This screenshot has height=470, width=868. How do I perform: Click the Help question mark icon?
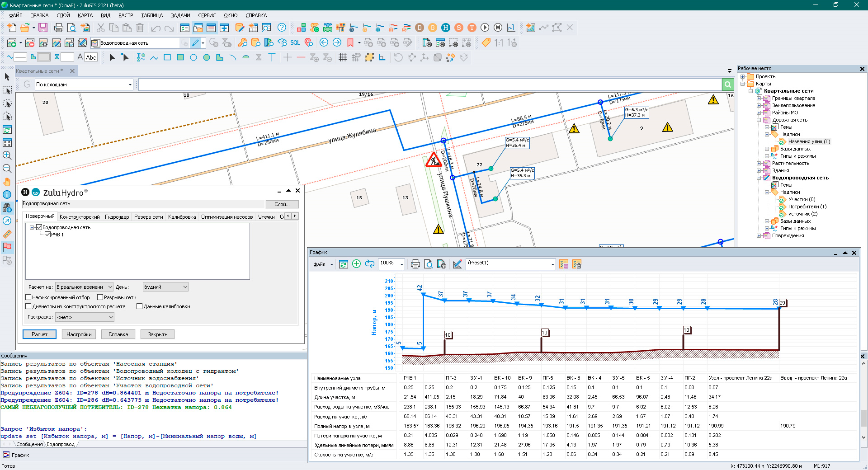point(282,28)
